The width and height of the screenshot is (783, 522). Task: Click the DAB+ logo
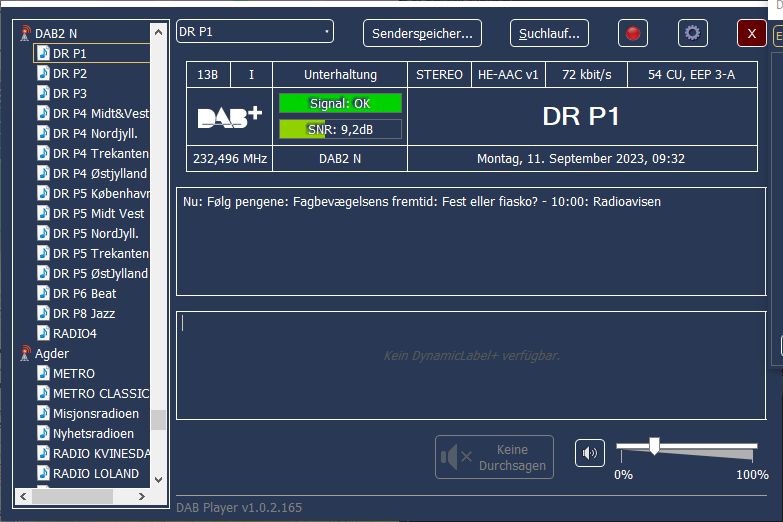(x=230, y=116)
